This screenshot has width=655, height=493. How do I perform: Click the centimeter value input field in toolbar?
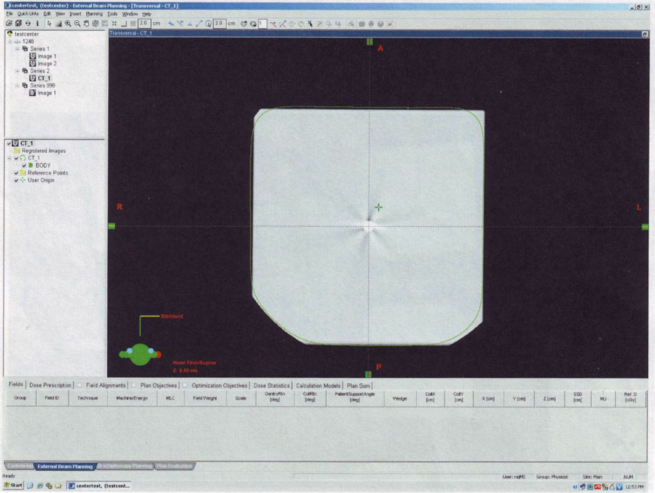[x=144, y=22]
